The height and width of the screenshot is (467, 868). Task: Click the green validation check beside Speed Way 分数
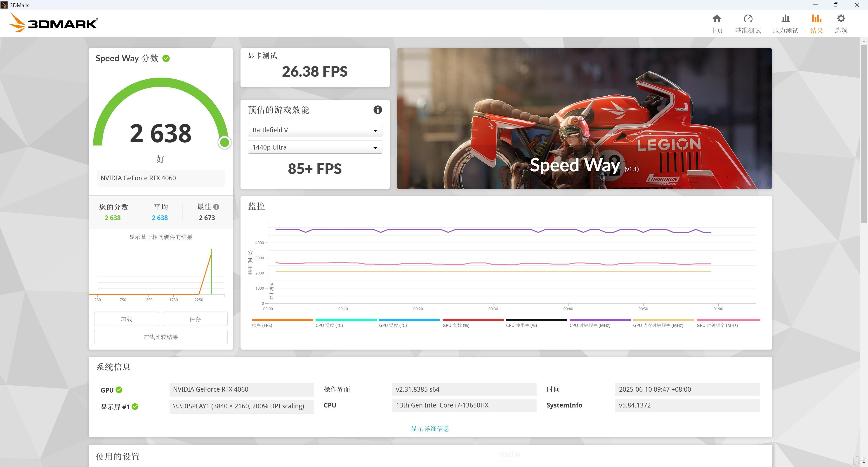click(x=166, y=58)
